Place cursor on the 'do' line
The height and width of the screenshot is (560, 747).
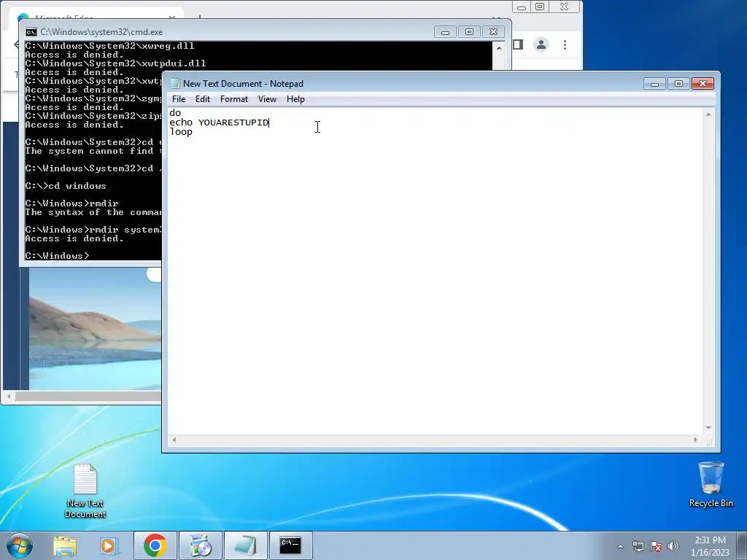coord(175,113)
